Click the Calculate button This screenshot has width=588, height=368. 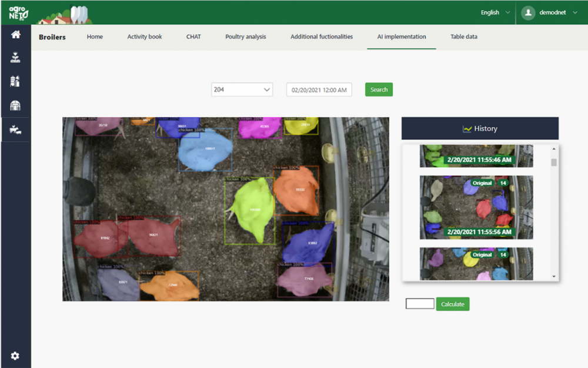tap(452, 304)
